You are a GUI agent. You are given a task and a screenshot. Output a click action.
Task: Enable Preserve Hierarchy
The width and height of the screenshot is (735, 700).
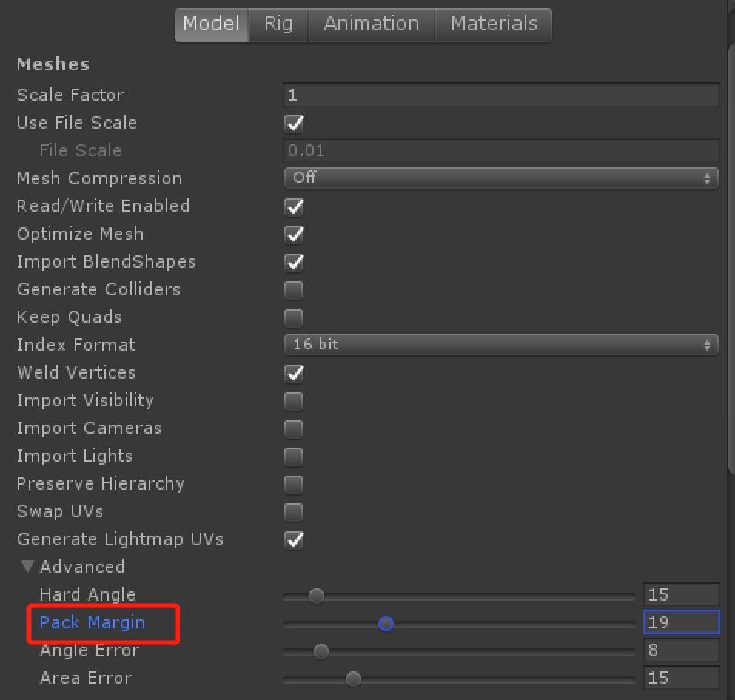click(293, 484)
